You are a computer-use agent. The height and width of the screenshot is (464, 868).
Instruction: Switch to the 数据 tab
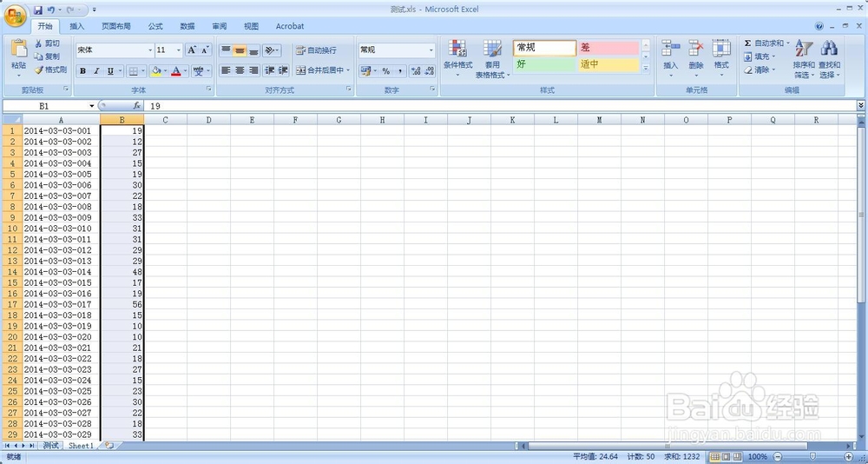pos(187,26)
